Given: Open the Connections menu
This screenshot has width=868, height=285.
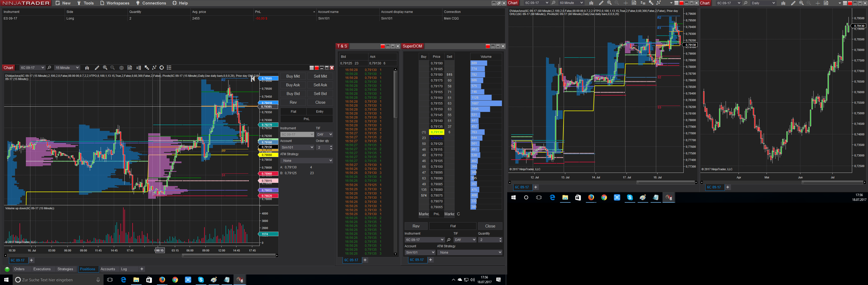Looking at the screenshot, I should pos(151,3).
